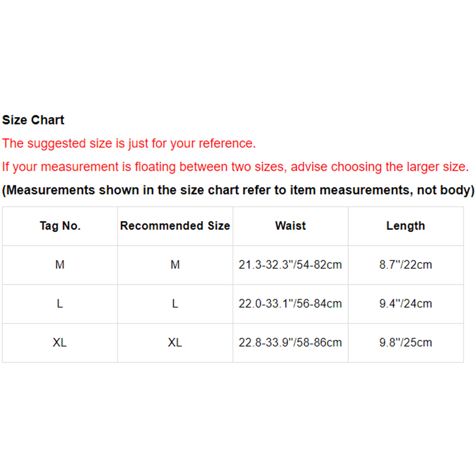The width and height of the screenshot is (476, 476).
Task: Click the bold item measurements disclaimer
Action: (x=238, y=190)
